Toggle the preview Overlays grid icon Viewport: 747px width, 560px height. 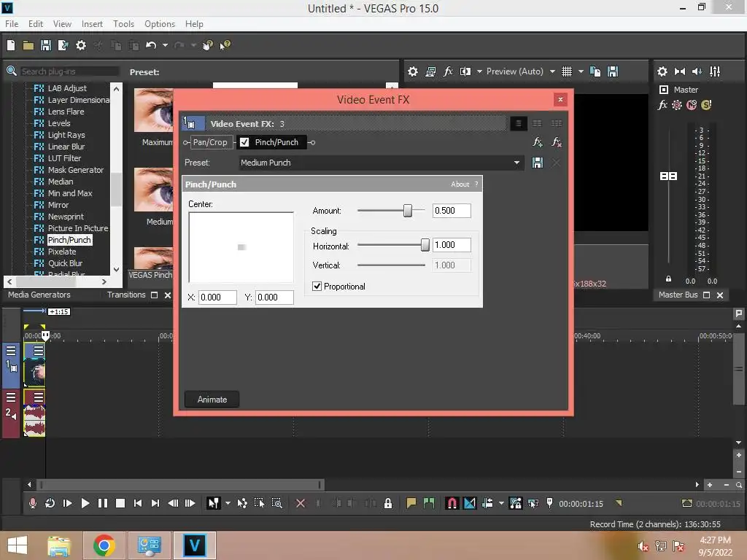point(566,71)
